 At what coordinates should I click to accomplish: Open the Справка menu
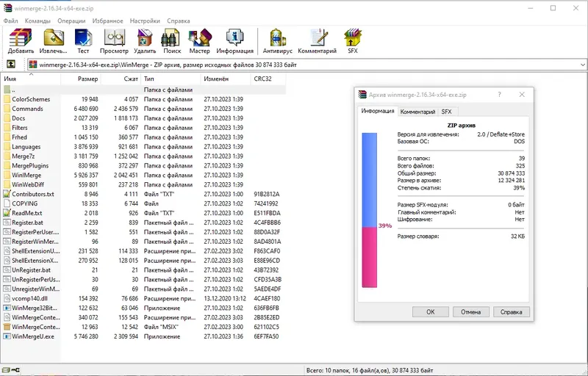tap(178, 21)
